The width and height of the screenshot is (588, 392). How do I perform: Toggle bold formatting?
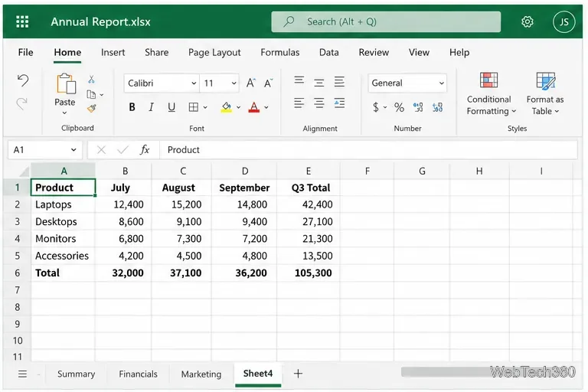click(132, 107)
